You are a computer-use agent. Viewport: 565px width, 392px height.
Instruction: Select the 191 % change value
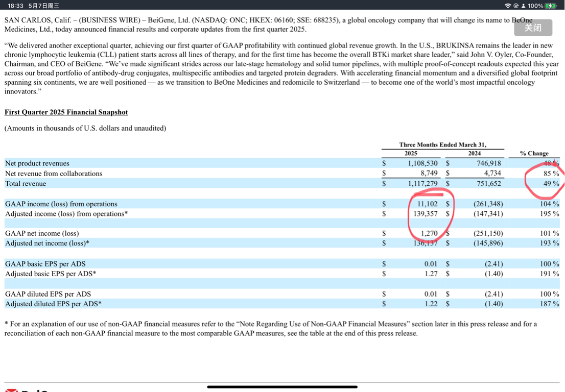550,274
